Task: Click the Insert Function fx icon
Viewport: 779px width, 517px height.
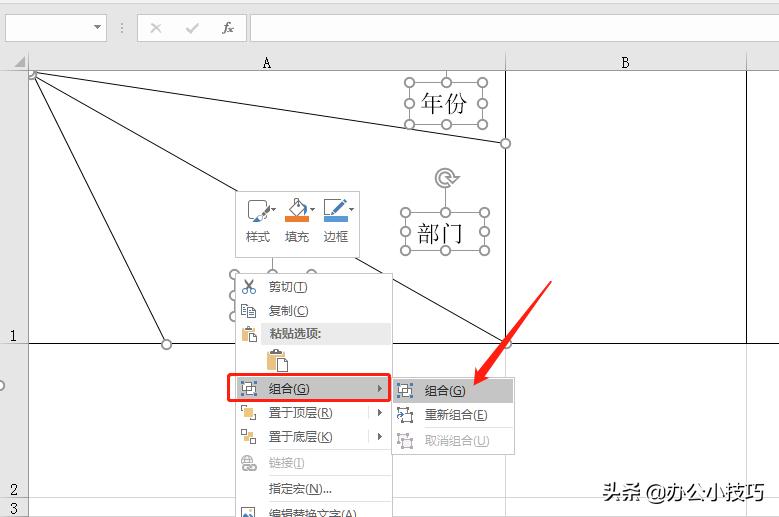Action: pyautogui.click(x=228, y=27)
